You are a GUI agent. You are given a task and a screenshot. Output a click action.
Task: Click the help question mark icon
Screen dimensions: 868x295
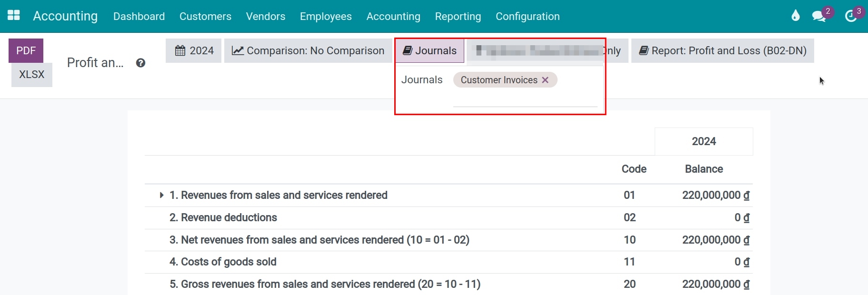pyautogui.click(x=140, y=63)
